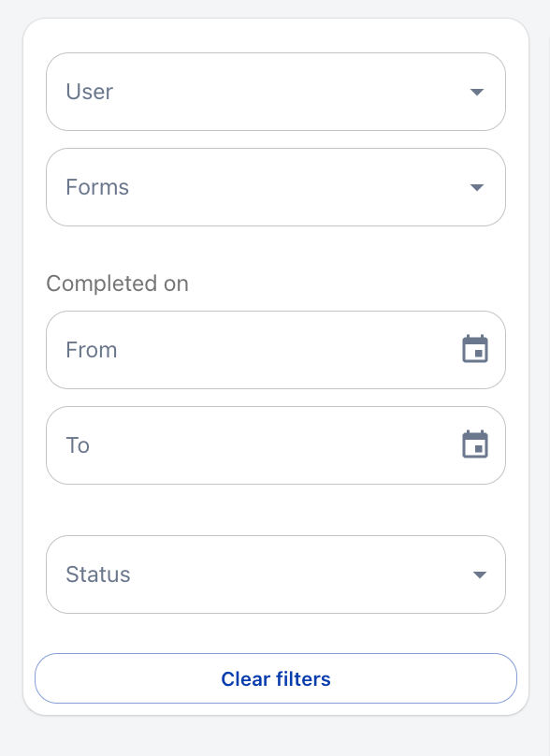
Task: Click the User dropdown arrow
Action: click(477, 92)
